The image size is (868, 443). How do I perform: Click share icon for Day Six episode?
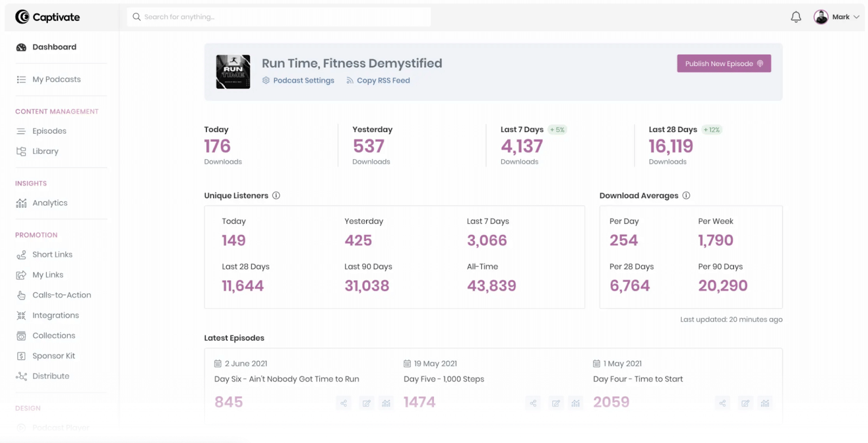point(343,403)
